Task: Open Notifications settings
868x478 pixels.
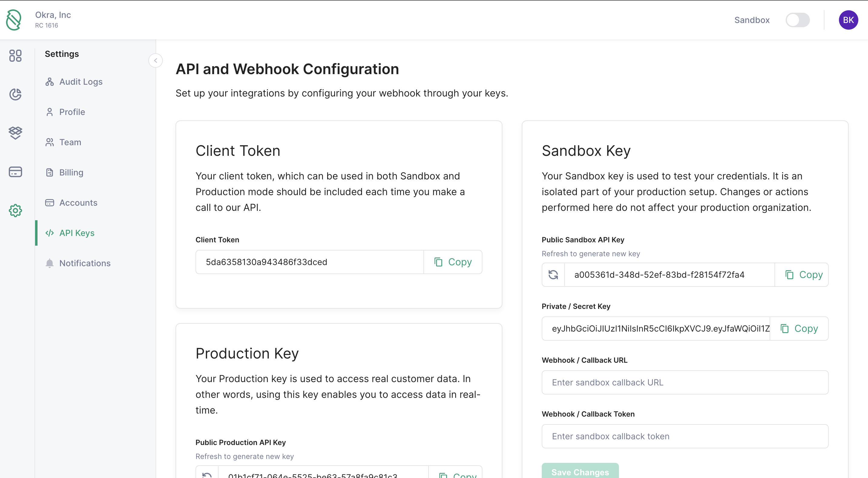Action: coord(84,264)
